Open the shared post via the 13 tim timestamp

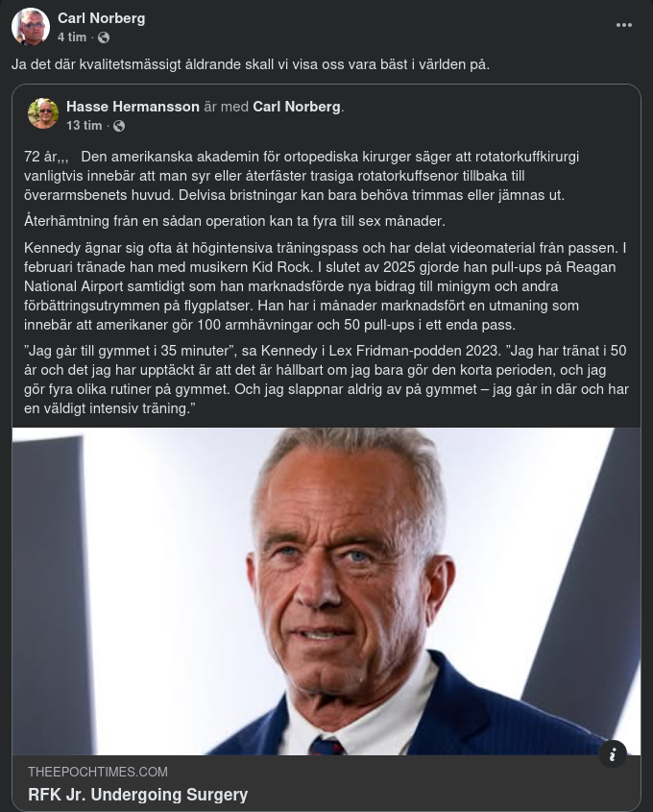tap(84, 125)
